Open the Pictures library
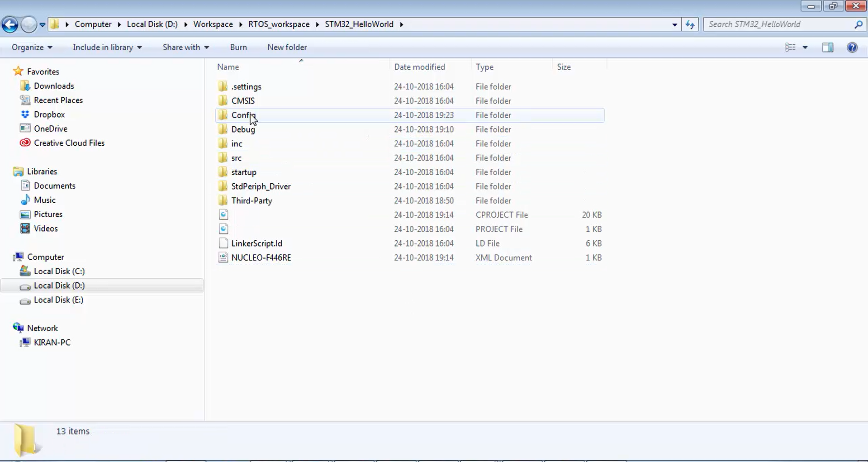This screenshot has width=868, height=462. (48, 214)
